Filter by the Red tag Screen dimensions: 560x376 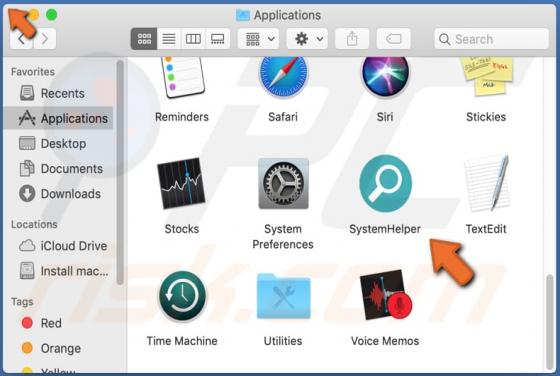pos(58,323)
